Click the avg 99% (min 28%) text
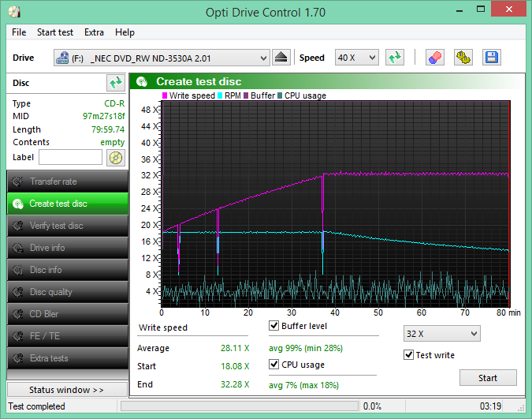This screenshot has width=532, height=419. 306,348
